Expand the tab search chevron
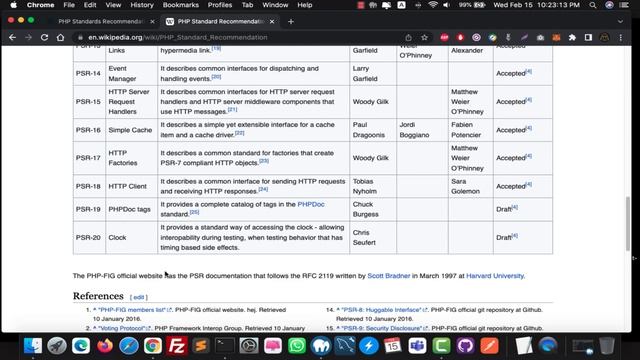 [620, 21]
